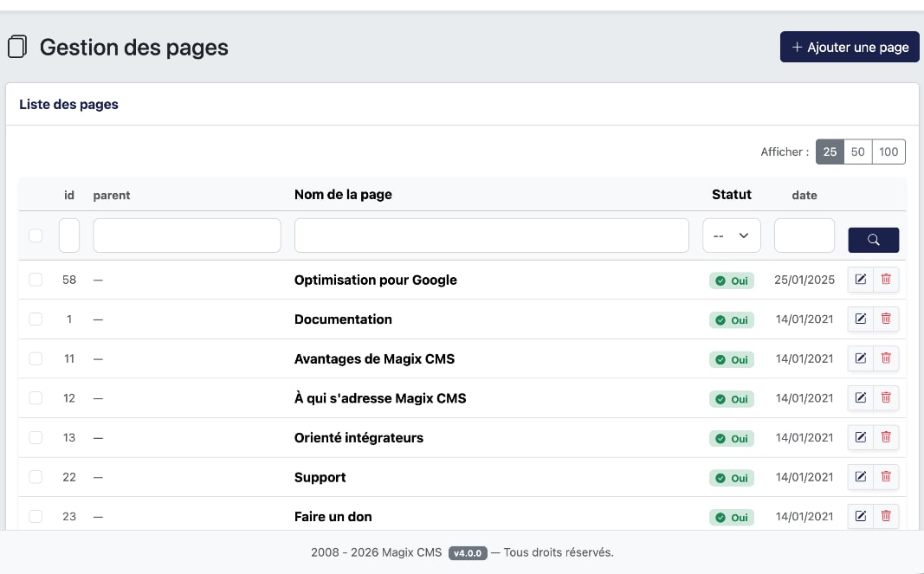The width and height of the screenshot is (924, 574).
Task: Click the magnifier search filter button
Action: click(873, 240)
